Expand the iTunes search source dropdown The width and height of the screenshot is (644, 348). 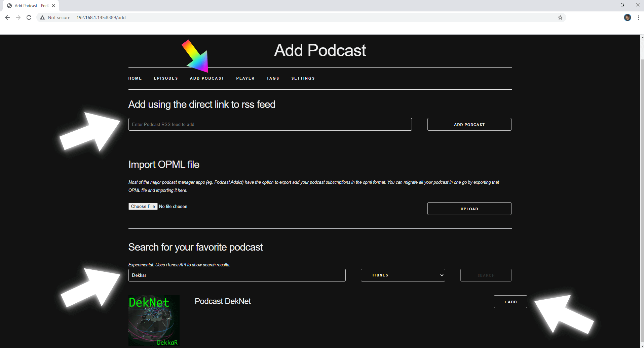[x=403, y=275]
